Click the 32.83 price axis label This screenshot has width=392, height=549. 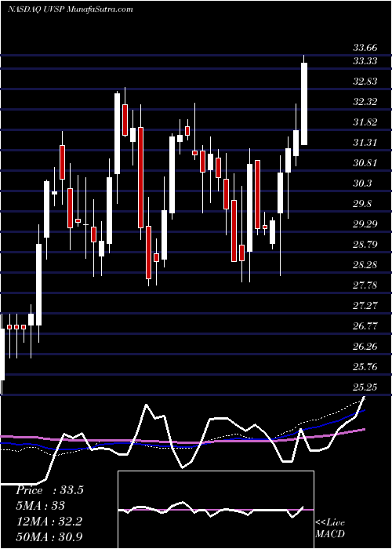coord(365,82)
